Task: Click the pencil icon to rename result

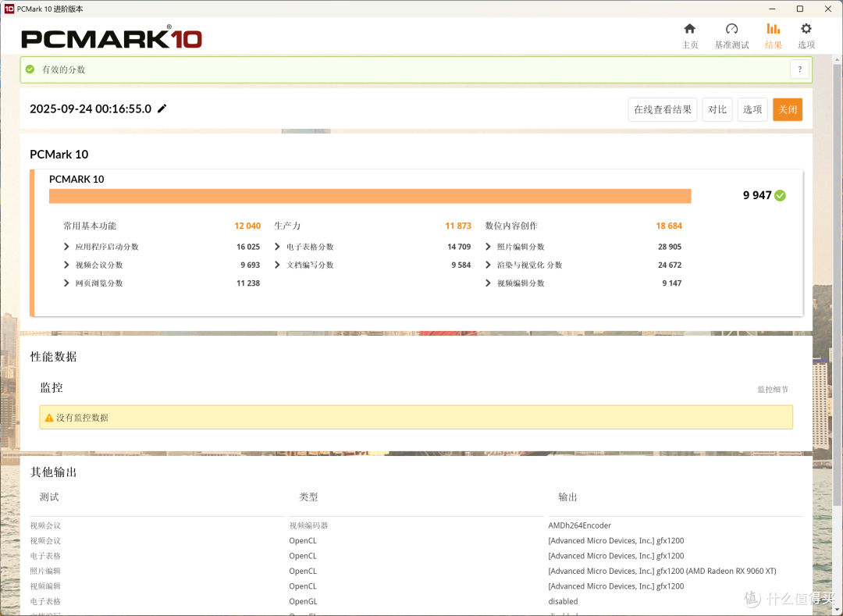Action: point(162,109)
